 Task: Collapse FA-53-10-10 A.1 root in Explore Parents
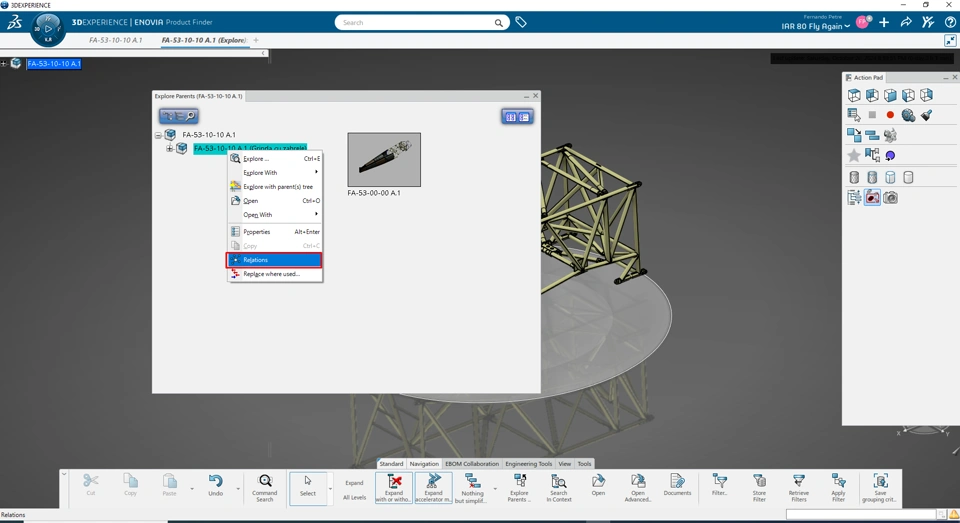[x=158, y=135]
